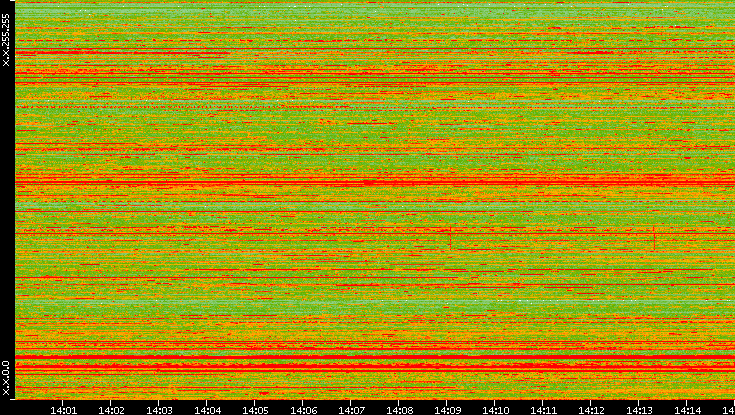Click the 14:07 time axis label

coord(351,410)
